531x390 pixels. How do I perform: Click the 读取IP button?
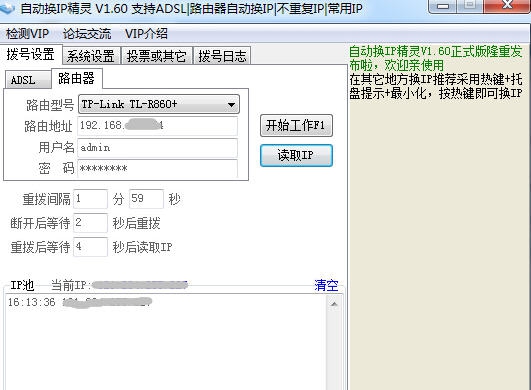click(x=296, y=155)
